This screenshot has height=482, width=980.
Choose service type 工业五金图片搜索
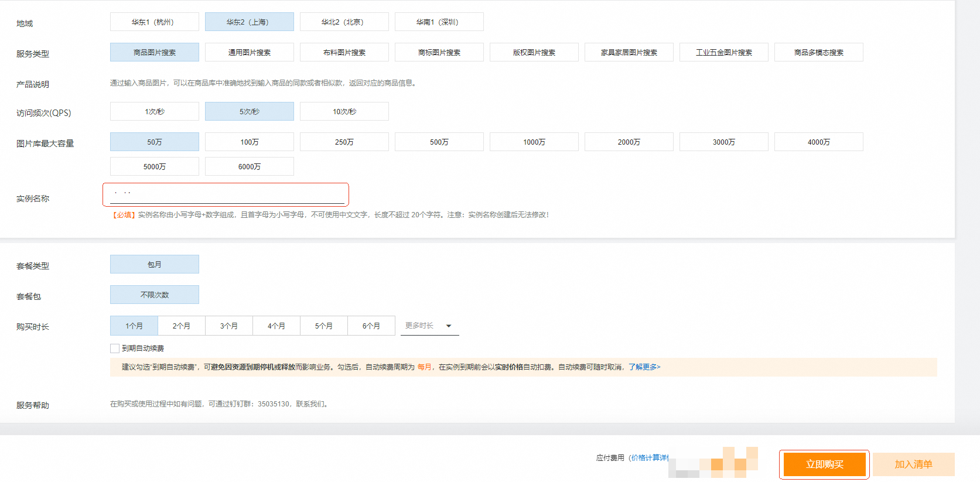click(x=724, y=52)
